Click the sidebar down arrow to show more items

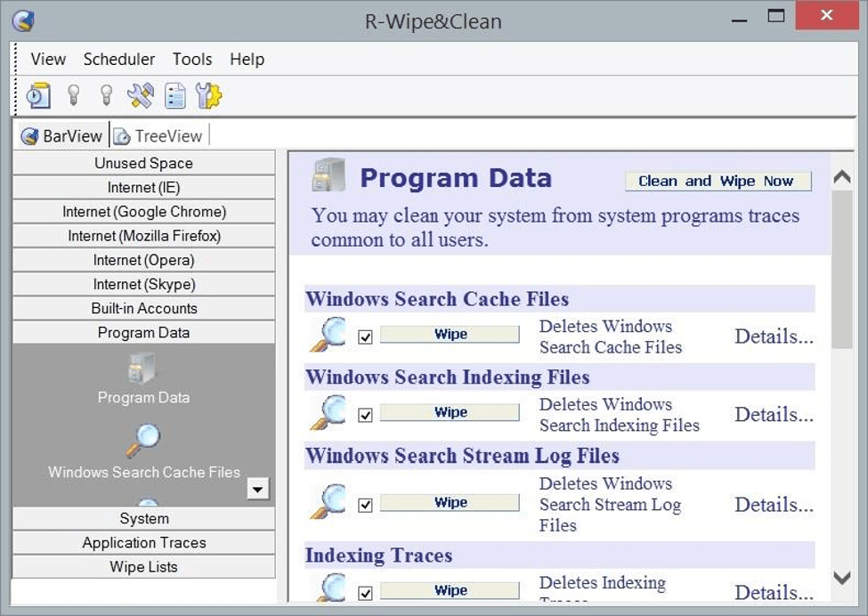[x=258, y=489]
